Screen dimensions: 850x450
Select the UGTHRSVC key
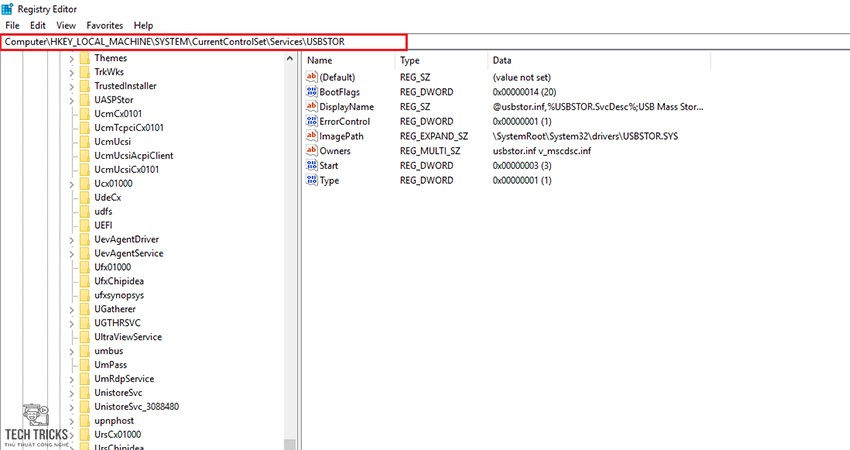pos(117,323)
